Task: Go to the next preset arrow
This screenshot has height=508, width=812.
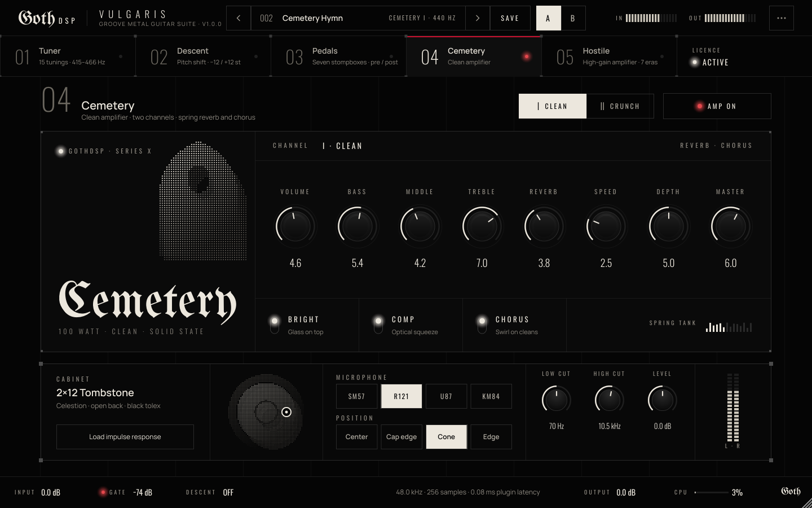Action: pos(478,18)
